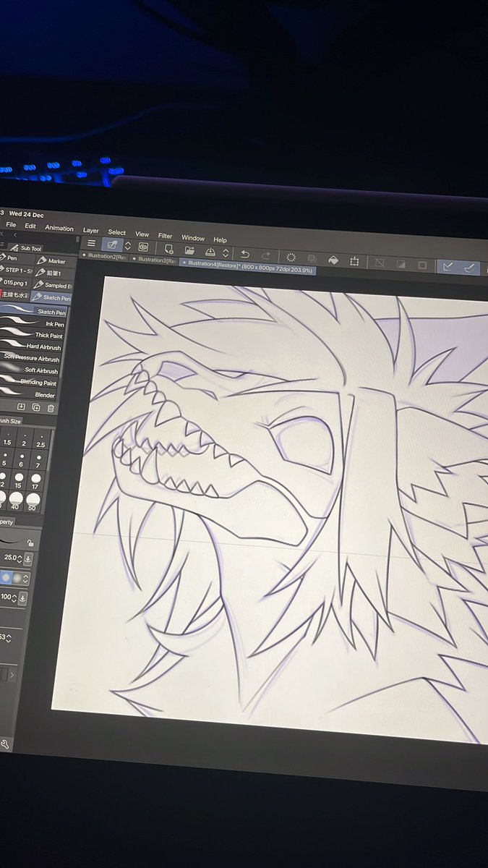Screen dimensions: 488x868
Task: Choose the Blending Paint brush
Action: click(x=30, y=382)
